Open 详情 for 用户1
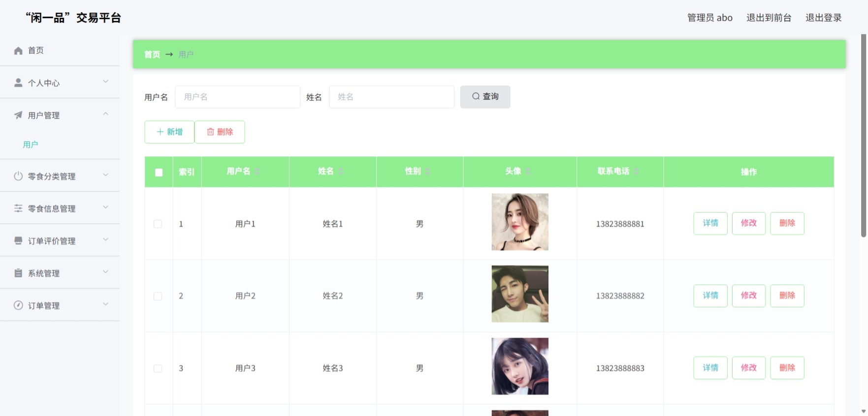Screen dimensions: 868x416 tap(710, 223)
